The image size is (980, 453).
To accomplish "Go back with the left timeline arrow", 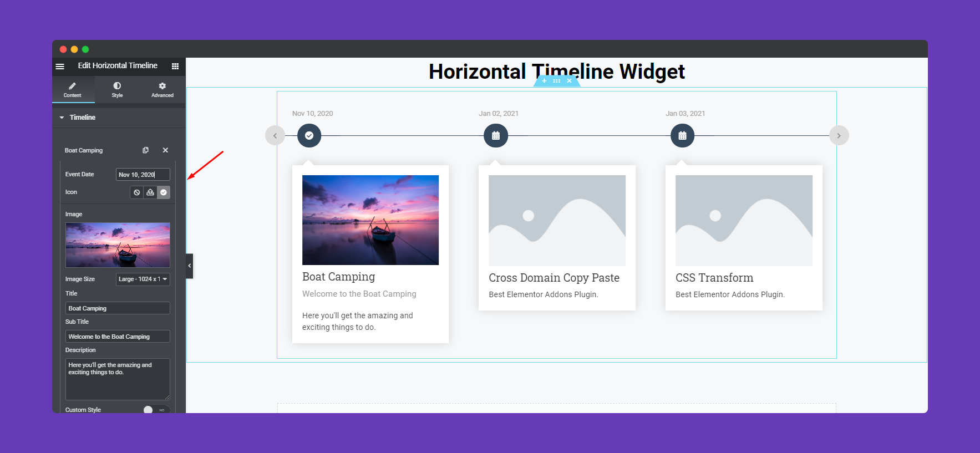I will point(275,135).
